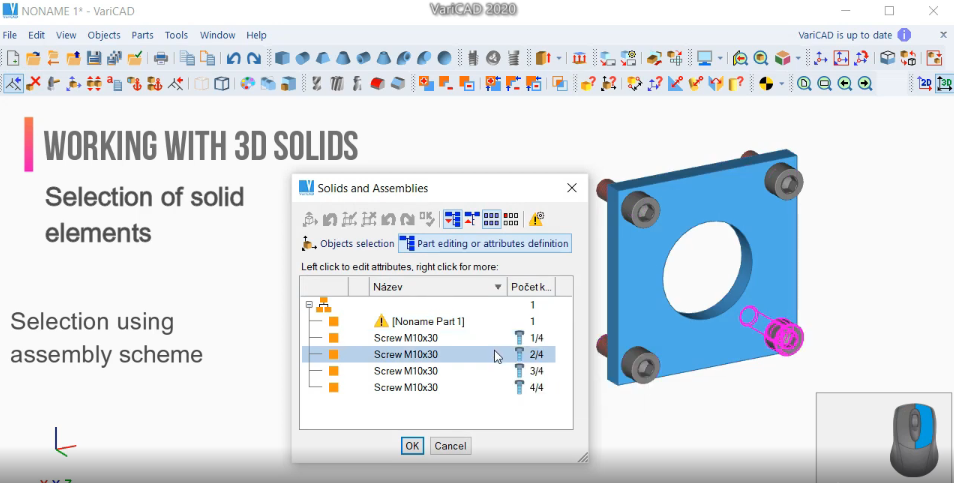Click the Print icon in toolbar
This screenshot has width=954, height=483.
160,58
